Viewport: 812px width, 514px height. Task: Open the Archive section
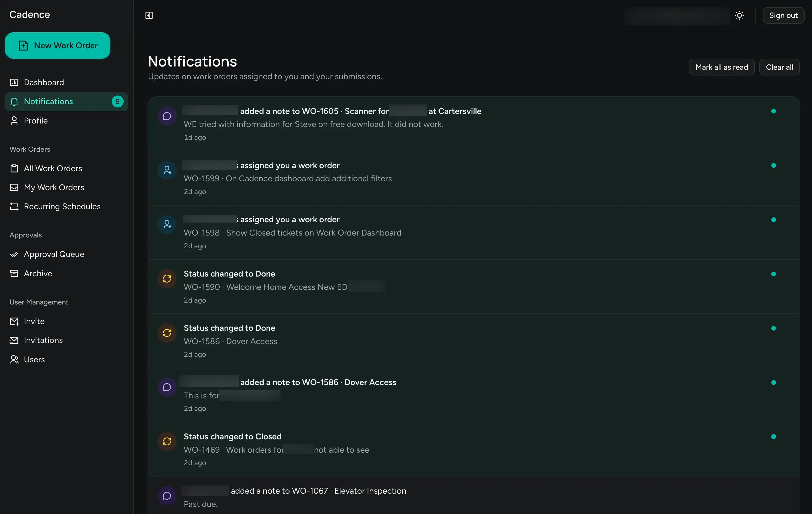[x=66, y=273]
